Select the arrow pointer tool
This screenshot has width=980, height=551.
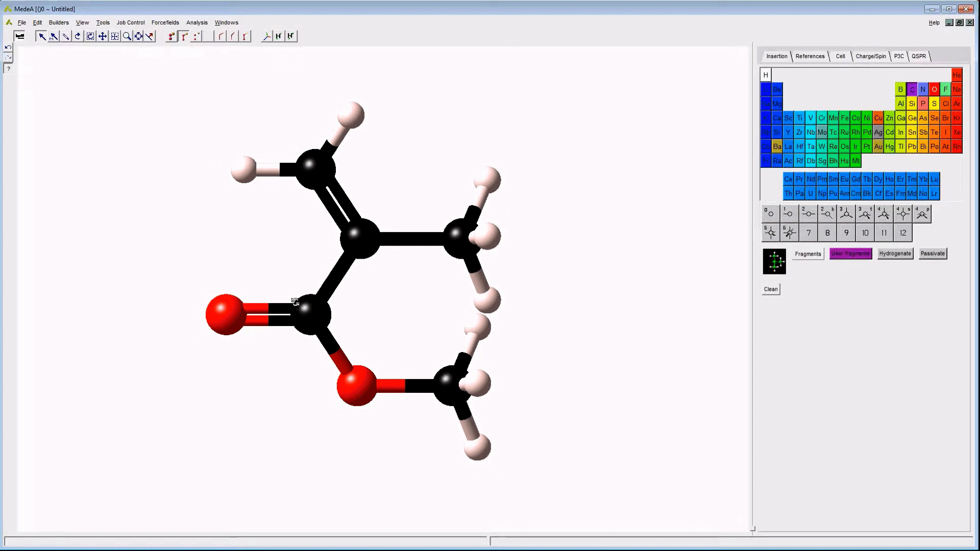(42, 36)
